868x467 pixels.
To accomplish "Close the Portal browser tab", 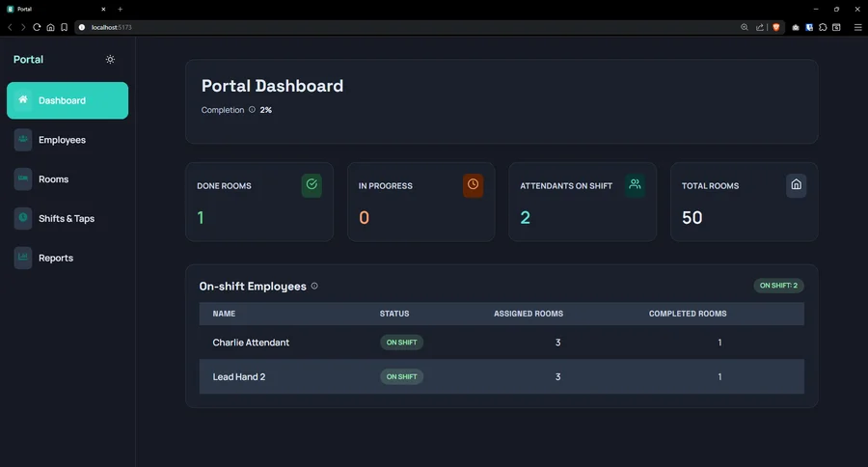I will pos(103,9).
